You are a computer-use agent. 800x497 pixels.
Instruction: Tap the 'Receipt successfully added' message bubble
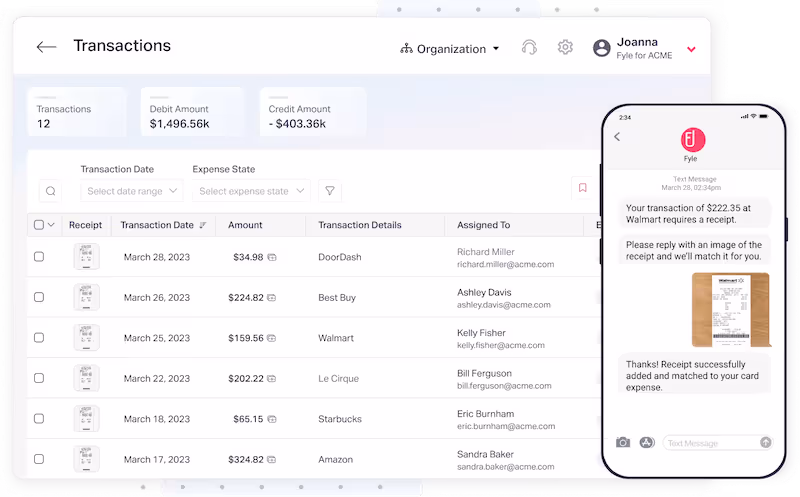(x=694, y=374)
